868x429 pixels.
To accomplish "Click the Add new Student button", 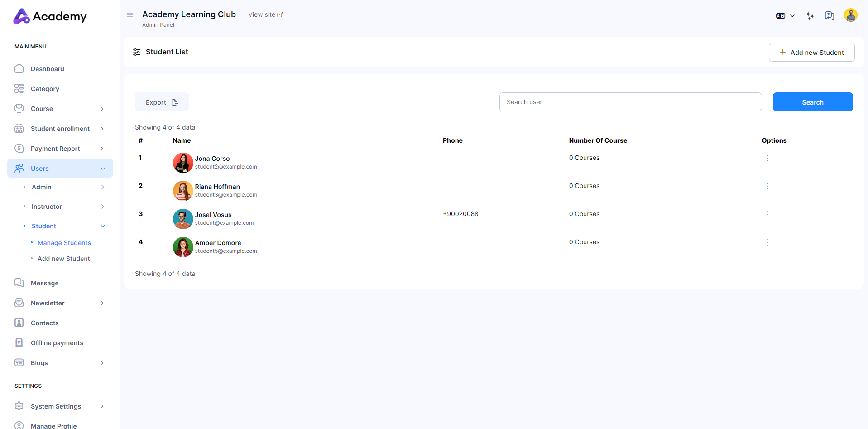I will point(811,52).
